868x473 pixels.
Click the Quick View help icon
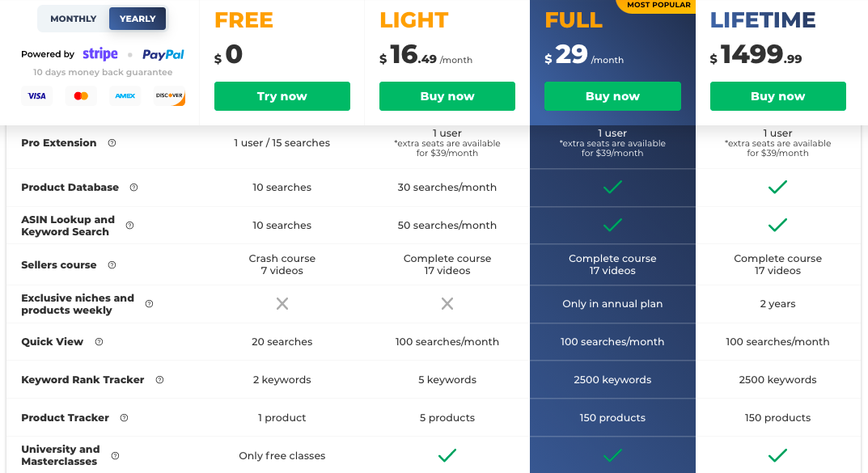[x=99, y=342]
